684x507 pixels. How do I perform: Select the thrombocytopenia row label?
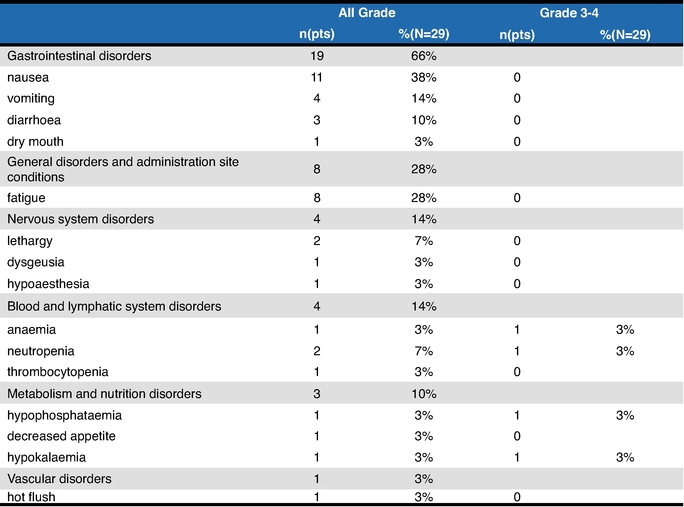pos(58,372)
